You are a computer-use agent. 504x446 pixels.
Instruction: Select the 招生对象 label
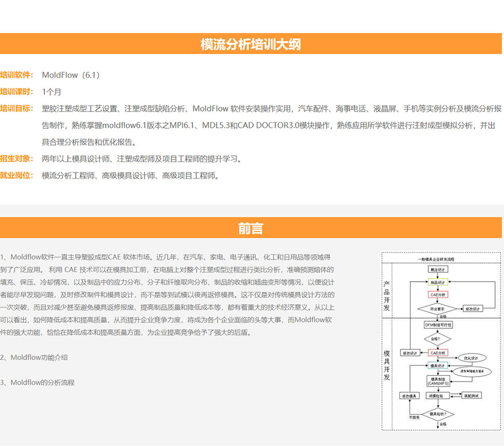[x=16, y=159]
